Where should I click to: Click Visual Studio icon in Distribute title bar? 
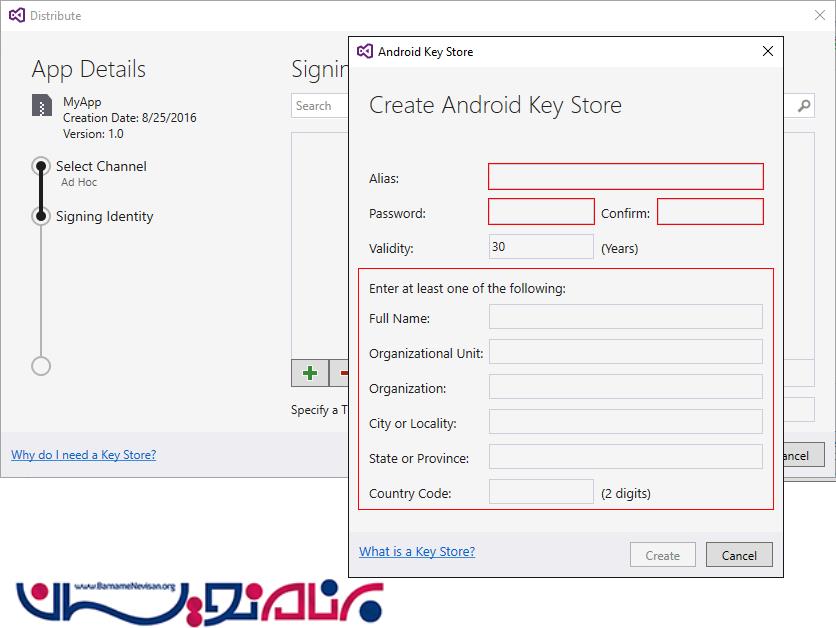(16, 16)
